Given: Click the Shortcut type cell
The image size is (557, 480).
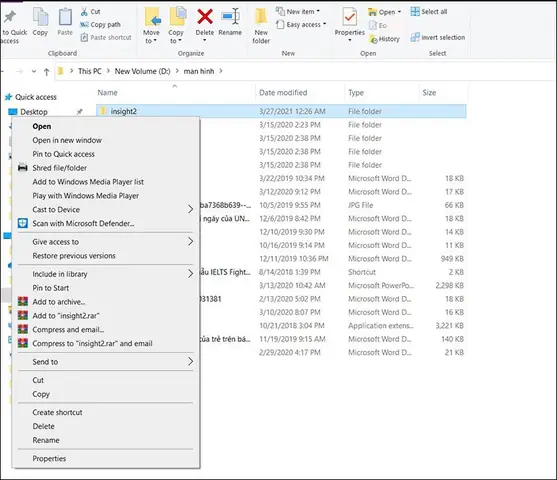Looking at the screenshot, I should pyautogui.click(x=362, y=272).
